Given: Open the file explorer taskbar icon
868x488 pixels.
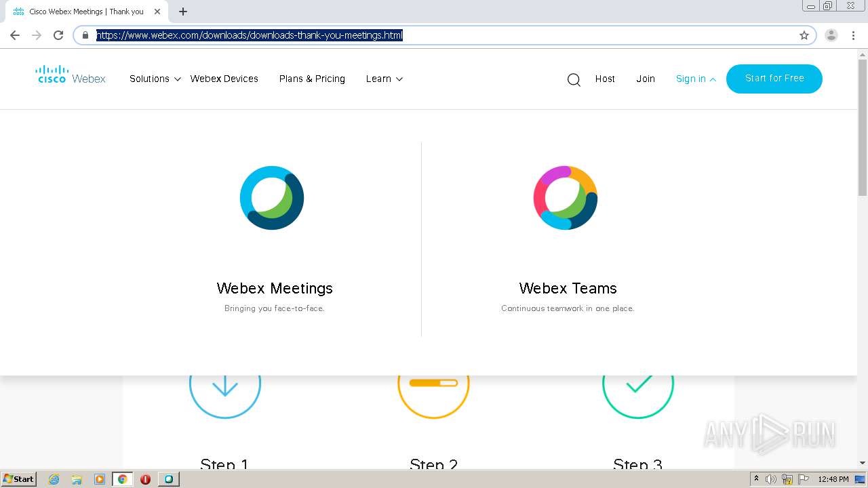Looking at the screenshot, I should click(x=77, y=479).
